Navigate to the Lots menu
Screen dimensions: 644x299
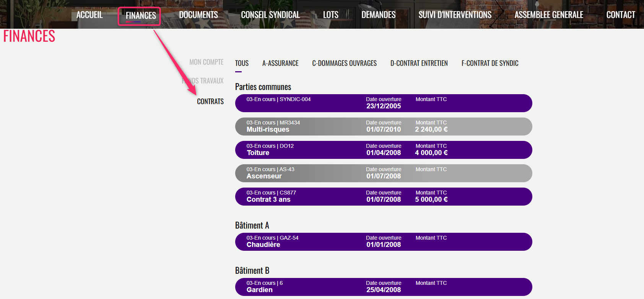pyautogui.click(x=330, y=15)
